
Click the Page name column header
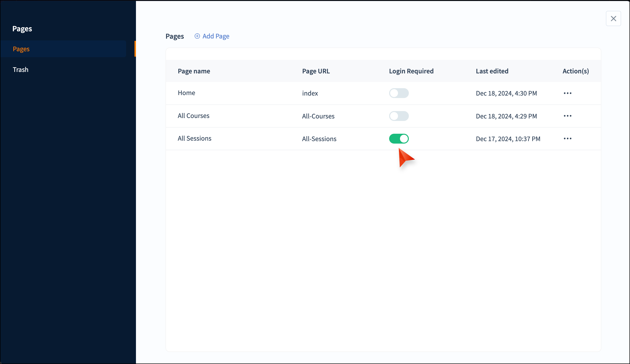pos(194,71)
